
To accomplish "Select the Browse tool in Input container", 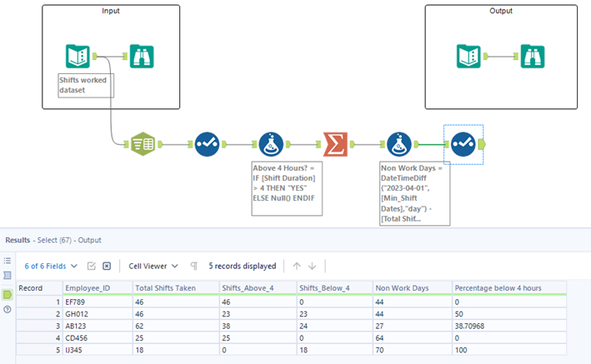I will pos(142,57).
